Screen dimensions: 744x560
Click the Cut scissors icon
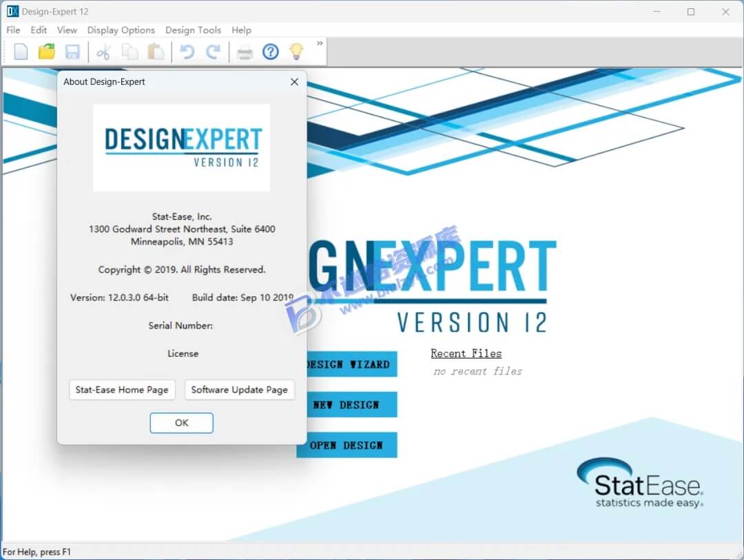103,52
